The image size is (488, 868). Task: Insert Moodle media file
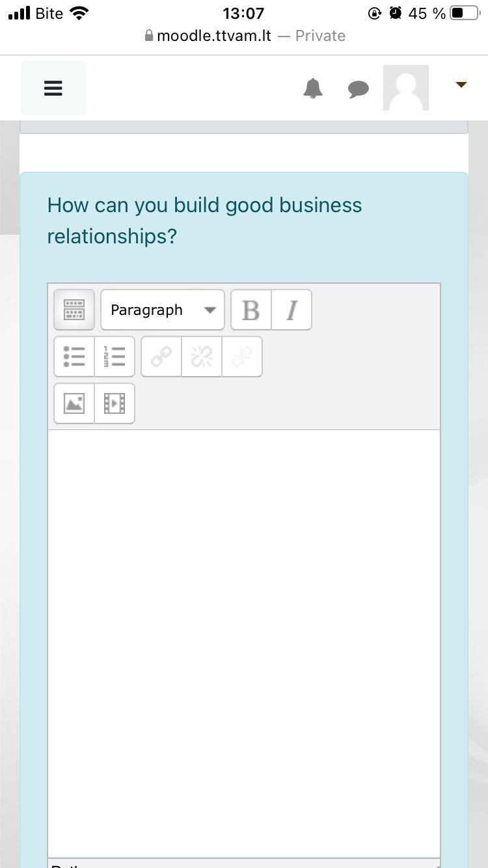click(x=115, y=403)
